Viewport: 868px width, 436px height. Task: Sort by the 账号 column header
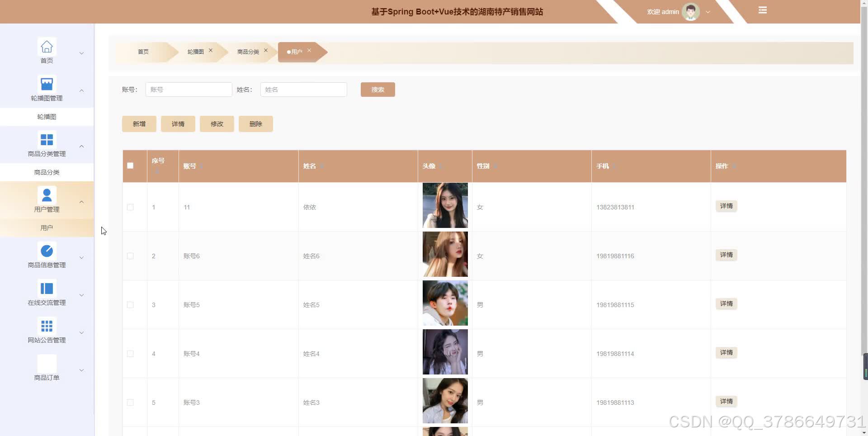point(201,166)
